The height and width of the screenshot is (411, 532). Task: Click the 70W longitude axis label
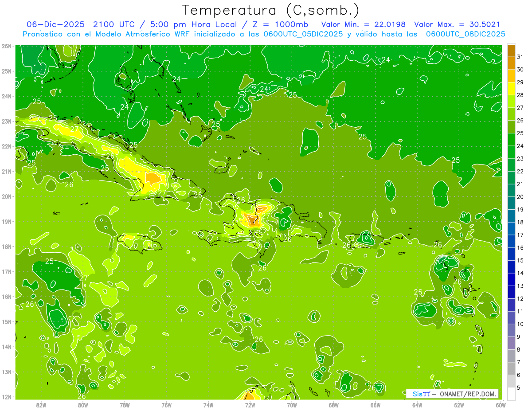pyautogui.click(x=292, y=404)
